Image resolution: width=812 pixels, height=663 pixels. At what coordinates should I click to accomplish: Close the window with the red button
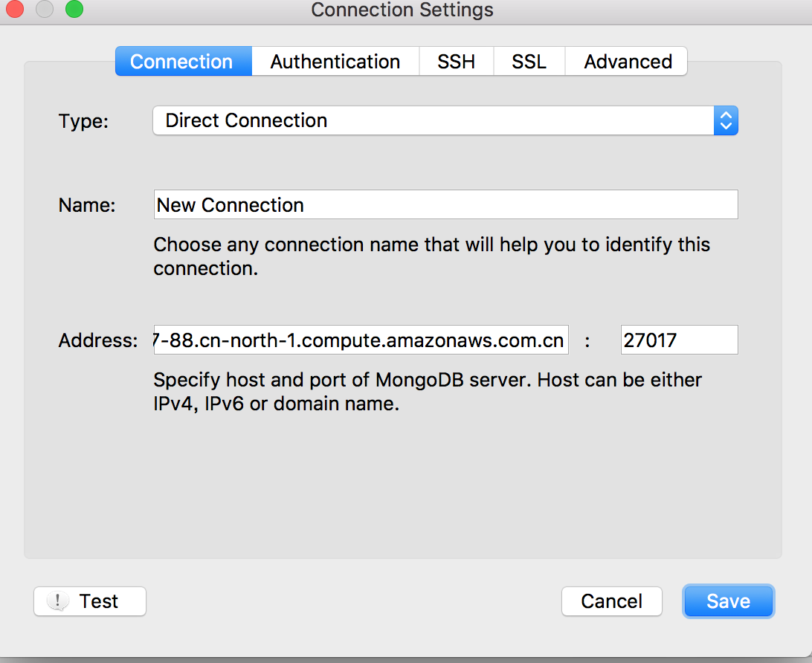(14, 10)
